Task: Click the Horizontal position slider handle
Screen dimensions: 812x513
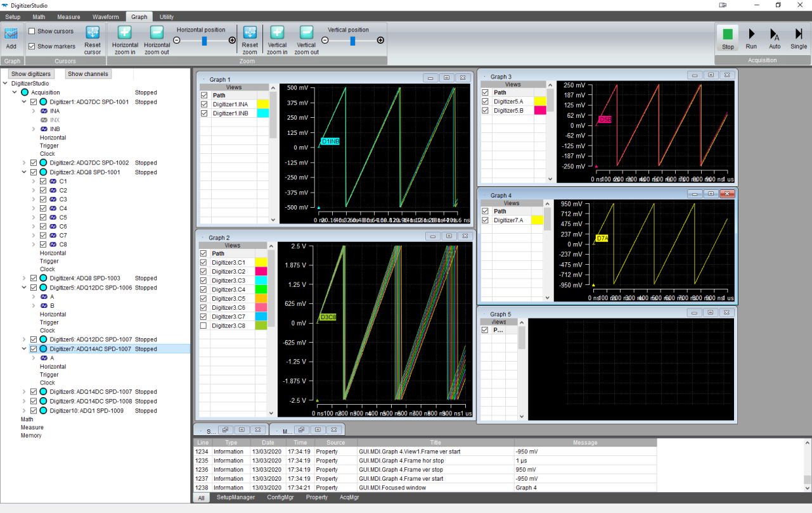Action: [x=204, y=41]
